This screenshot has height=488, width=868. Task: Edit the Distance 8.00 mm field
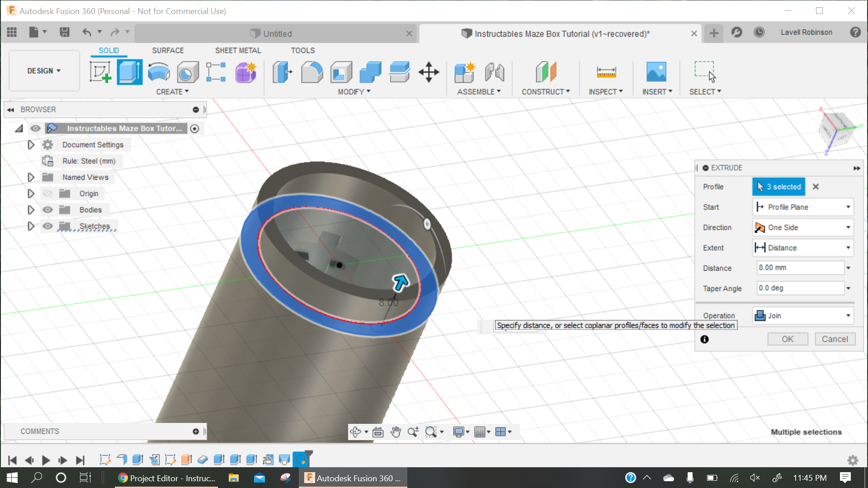(x=800, y=268)
